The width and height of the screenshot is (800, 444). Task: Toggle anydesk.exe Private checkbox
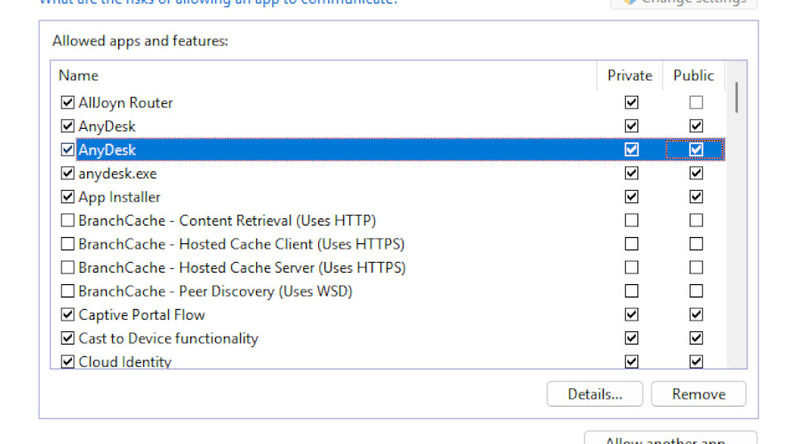631,173
